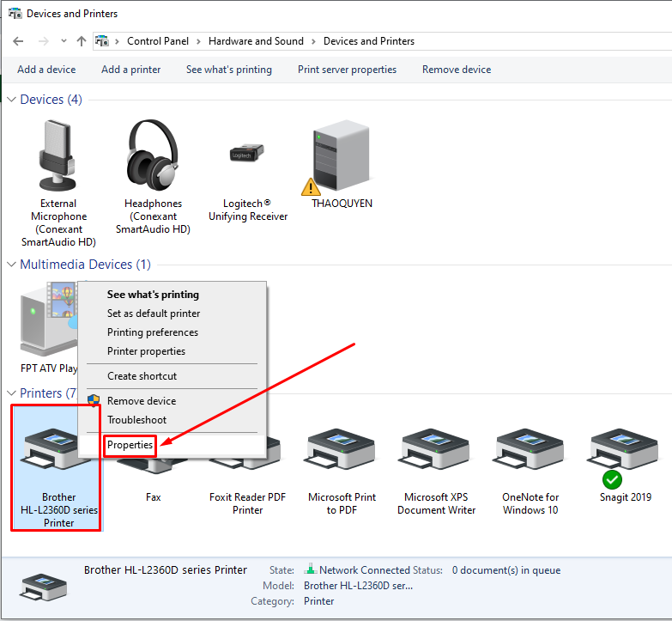Click Remove device in the toolbar

click(457, 70)
